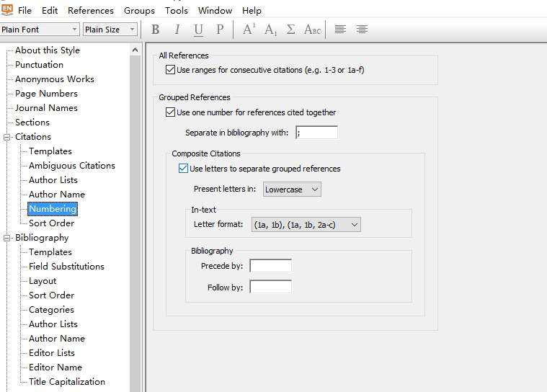Open the References menu
Viewport: 547px width, 392px height.
click(91, 11)
